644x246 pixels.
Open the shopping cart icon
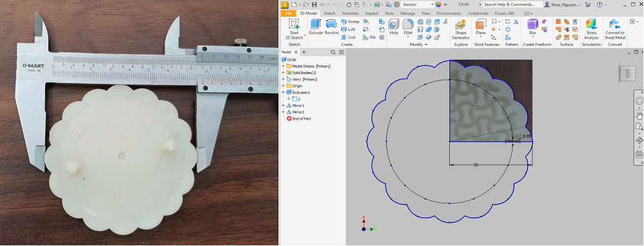coord(588,5)
